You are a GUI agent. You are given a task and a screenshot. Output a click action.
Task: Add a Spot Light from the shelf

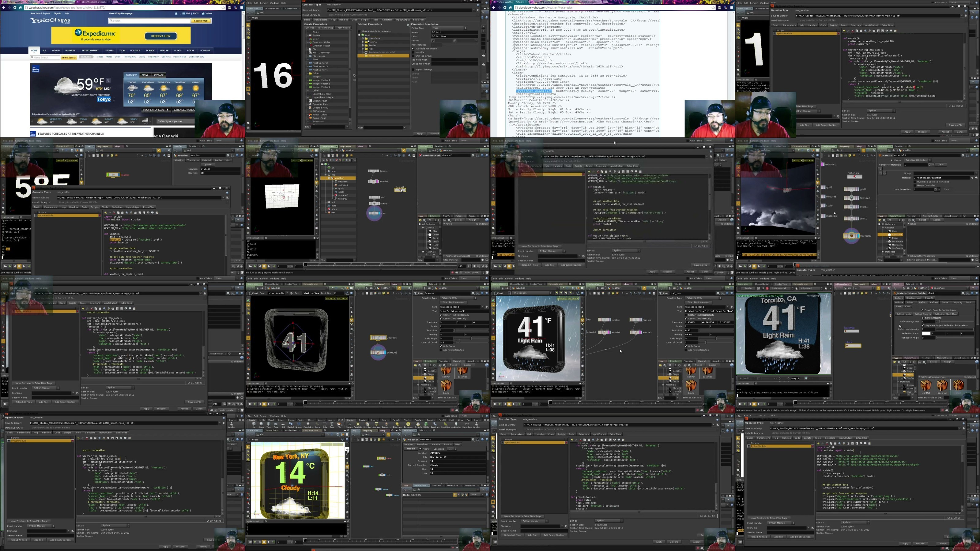click(x=368, y=424)
